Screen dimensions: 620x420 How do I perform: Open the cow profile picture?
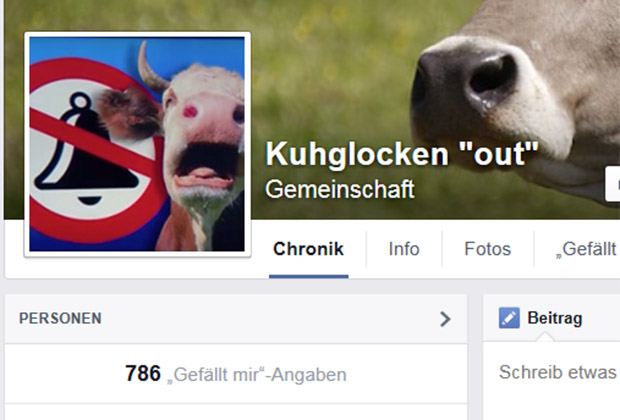pos(137,144)
